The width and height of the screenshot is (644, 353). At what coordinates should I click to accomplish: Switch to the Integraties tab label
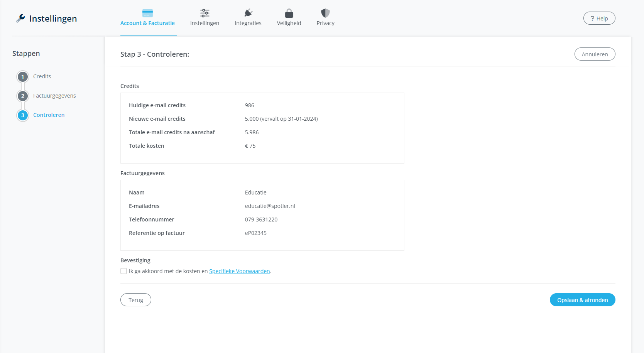248,23
